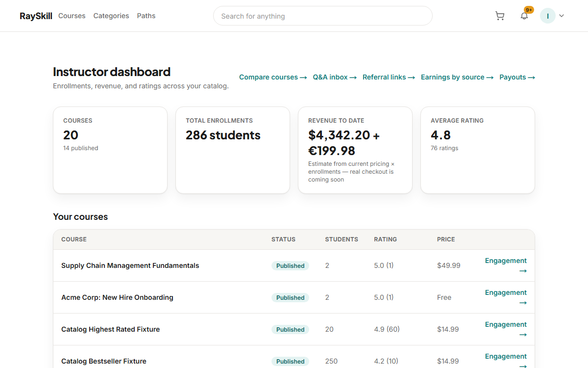588x368 pixels.
Task: Click the STATUS column header
Action: point(283,239)
